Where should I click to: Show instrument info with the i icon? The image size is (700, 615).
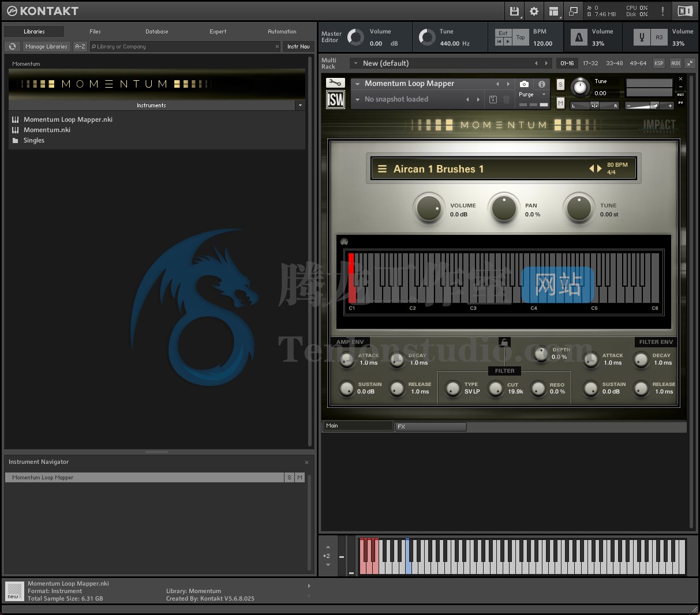tap(541, 84)
